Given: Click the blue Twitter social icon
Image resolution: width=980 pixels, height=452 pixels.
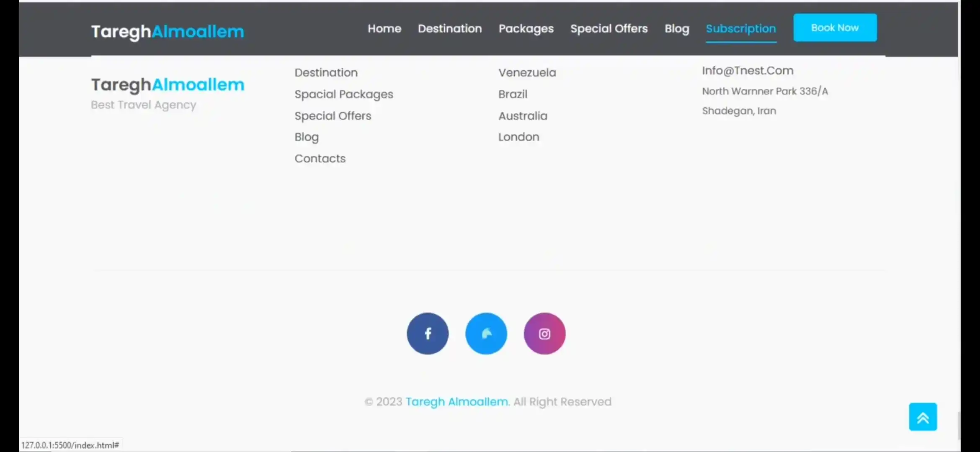Looking at the screenshot, I should point(486,334).
